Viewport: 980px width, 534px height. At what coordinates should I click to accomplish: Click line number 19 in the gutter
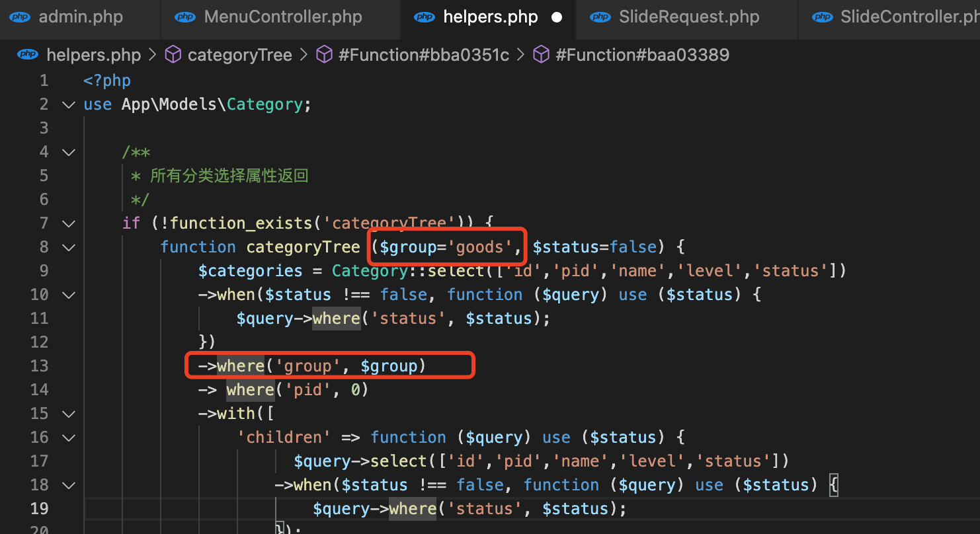pyautogui.click(x=40, y=509)
